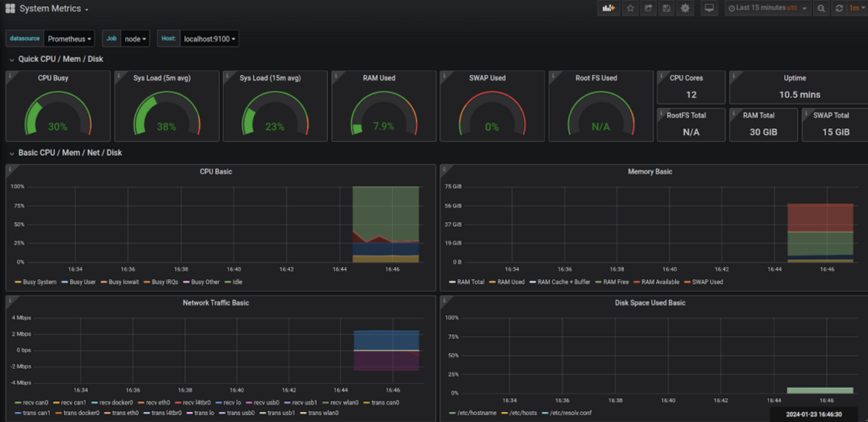Cycle view mode with the monitor icon
868x422 pixels.
coord(708,8)
